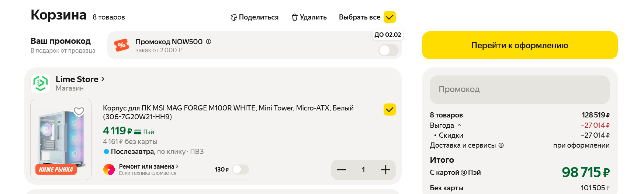Open Lime Store via the arrow chevron

tap(103, 79)
